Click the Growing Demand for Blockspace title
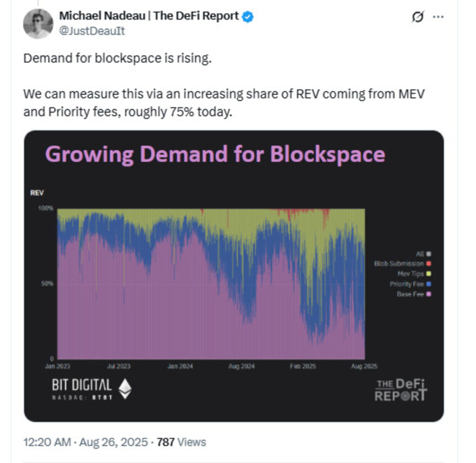This screenshot has width=476, height=463. pyautogui.click(x=215, y=155)
